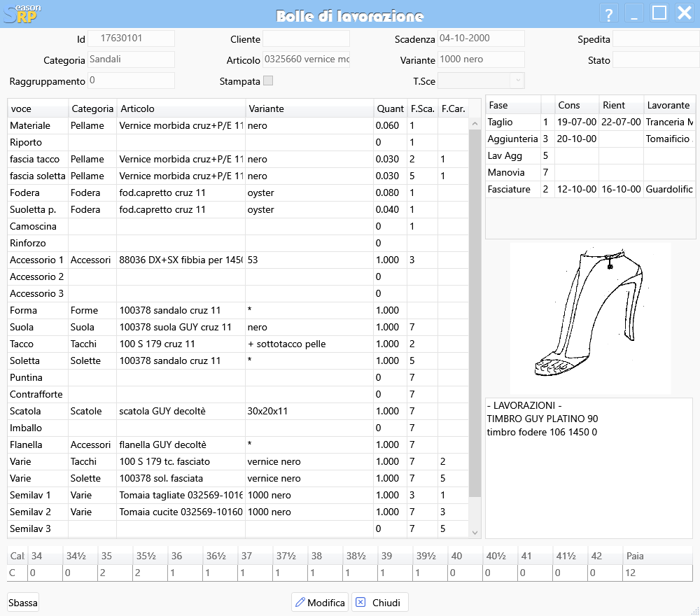Viewport: 700px width, 616px height.
Task: Click quantity cell under size 38½
Action: pos(360,573)
